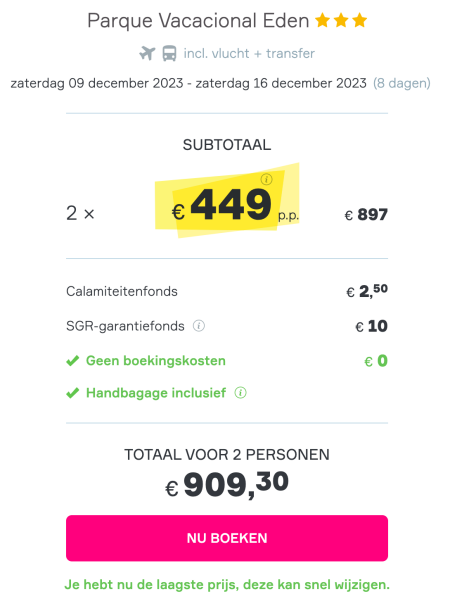This screenshot has width=450, height=599.
Task: Click the NU BOEKEN button
Action: coord(227,538)
